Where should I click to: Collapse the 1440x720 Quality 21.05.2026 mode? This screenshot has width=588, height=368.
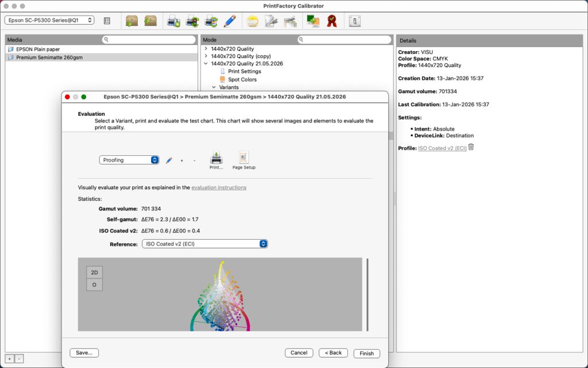pos(206,63)
